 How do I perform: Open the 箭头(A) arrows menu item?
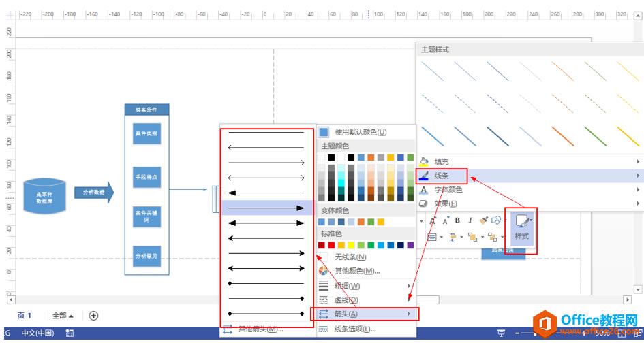(x=365, y=314)
